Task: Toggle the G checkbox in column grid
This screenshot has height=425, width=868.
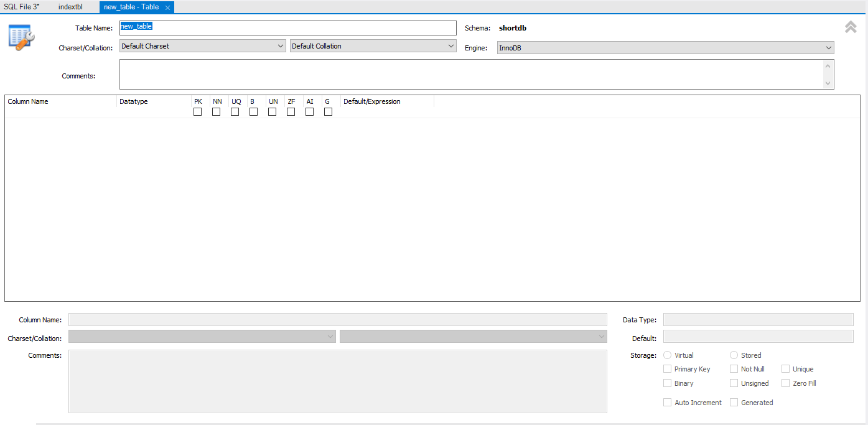Action: point(328,112)
